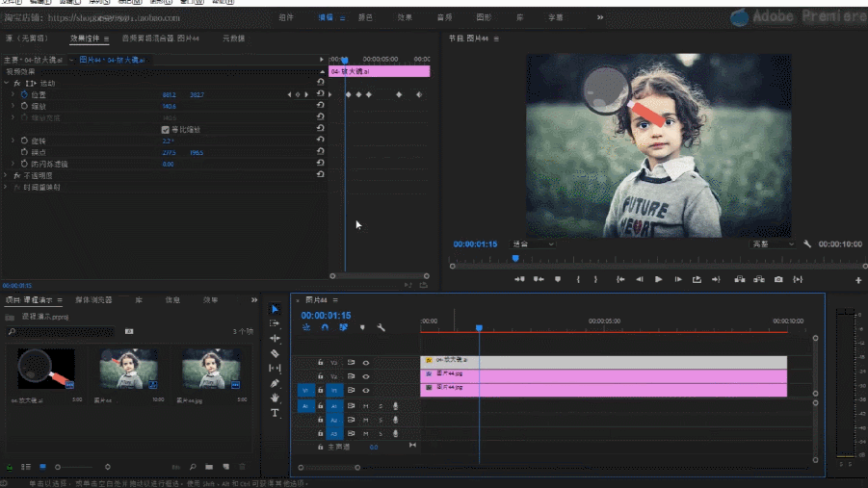Toggle 位置 position stopwatch animation

point(24,94)
